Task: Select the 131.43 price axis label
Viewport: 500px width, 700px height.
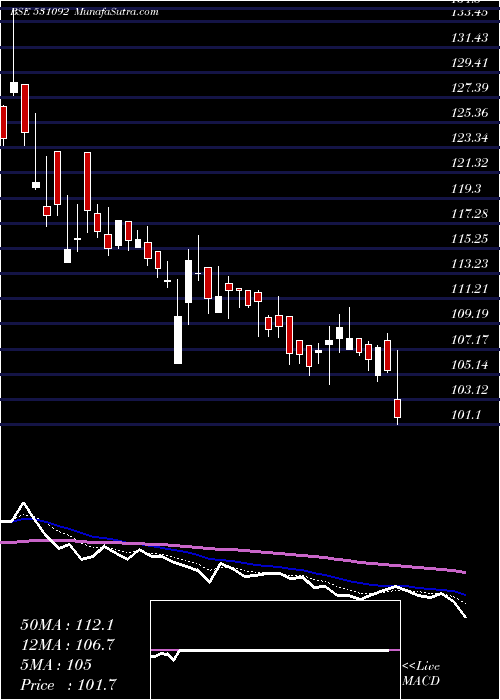Action: (x=470, y=38)
